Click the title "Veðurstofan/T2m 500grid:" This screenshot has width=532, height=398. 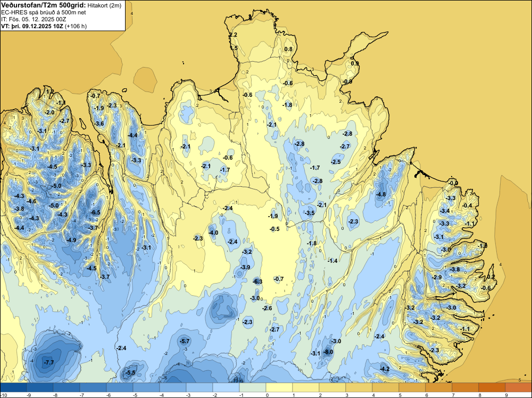click(44, 5)
